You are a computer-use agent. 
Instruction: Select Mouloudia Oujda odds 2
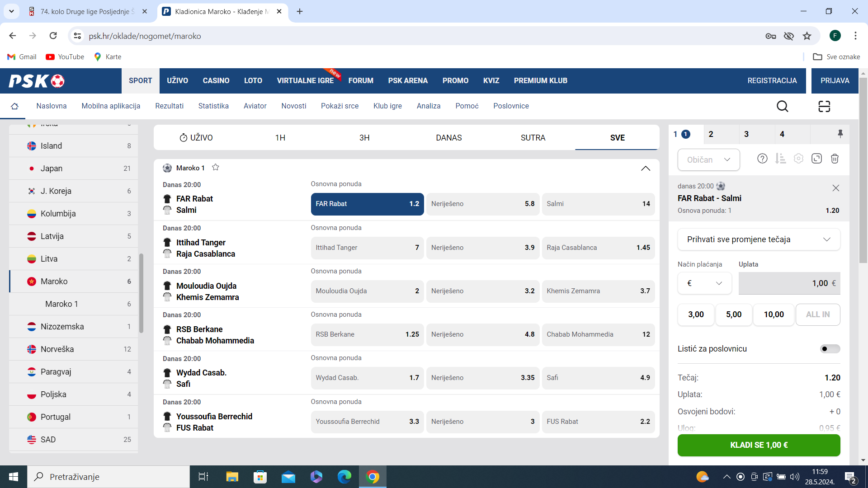[x=367, y=291]
